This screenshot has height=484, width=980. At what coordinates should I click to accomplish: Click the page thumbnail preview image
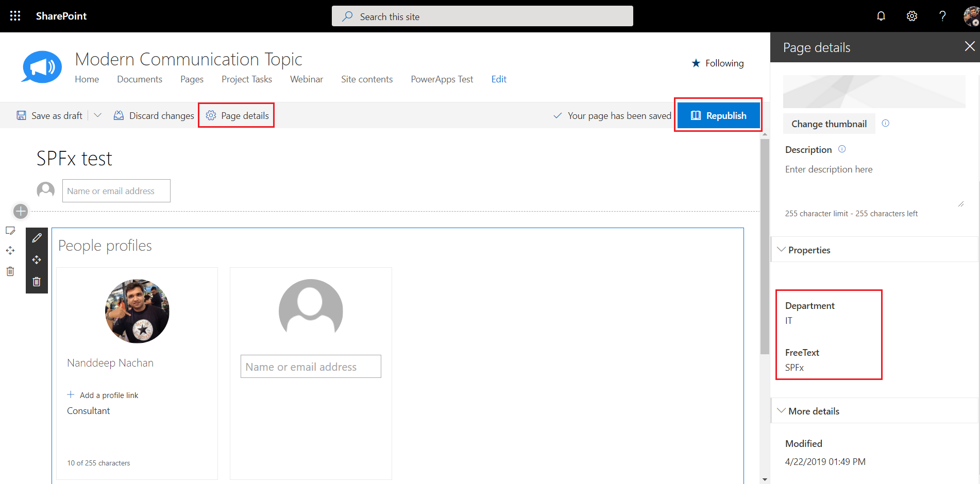coord(874,92)
